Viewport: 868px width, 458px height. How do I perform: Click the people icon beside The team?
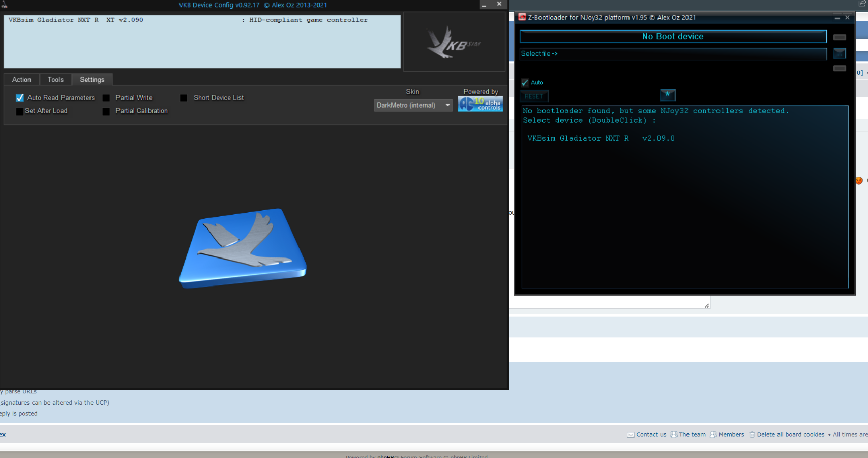674,435
